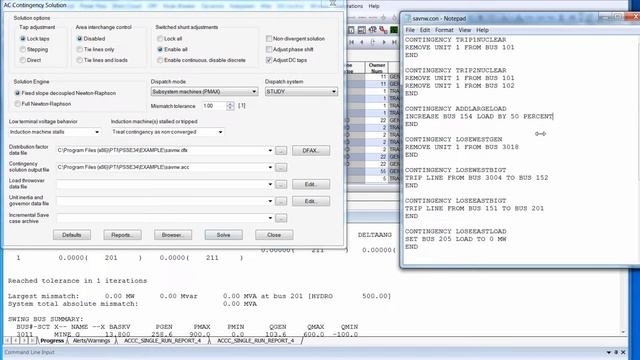
Task: Close the Command Line Input panel
Action: tap(623, 352)
